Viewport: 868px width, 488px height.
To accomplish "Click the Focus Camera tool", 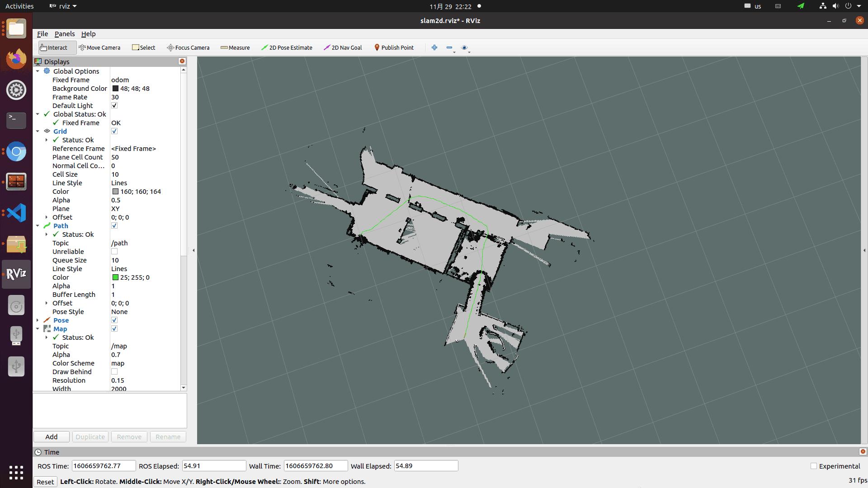I will point(188,47).
